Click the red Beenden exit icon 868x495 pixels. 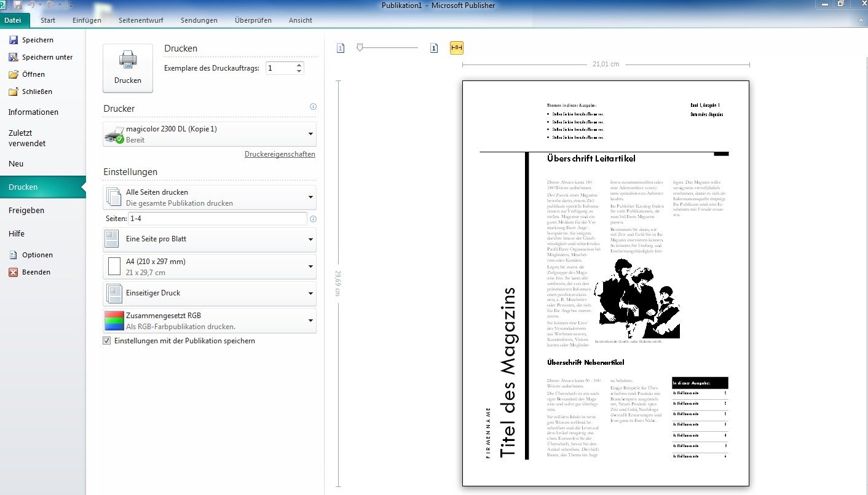[x=14, y=272]
